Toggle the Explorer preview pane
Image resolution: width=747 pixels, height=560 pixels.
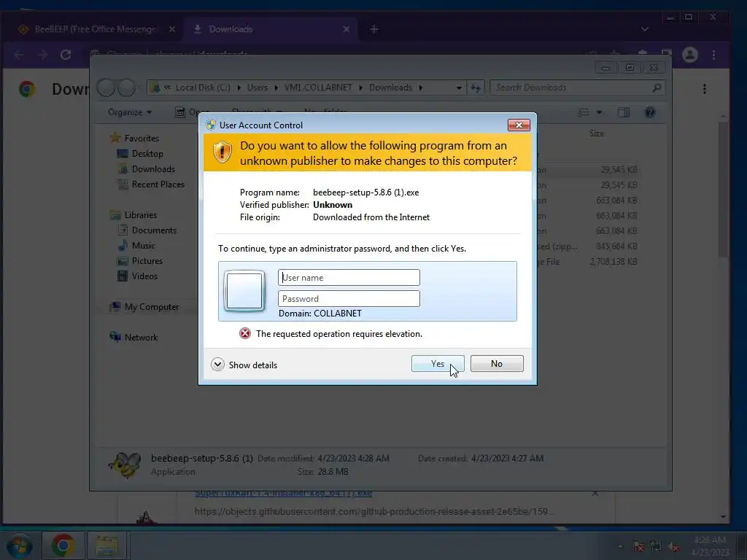[x=624, y=112]
